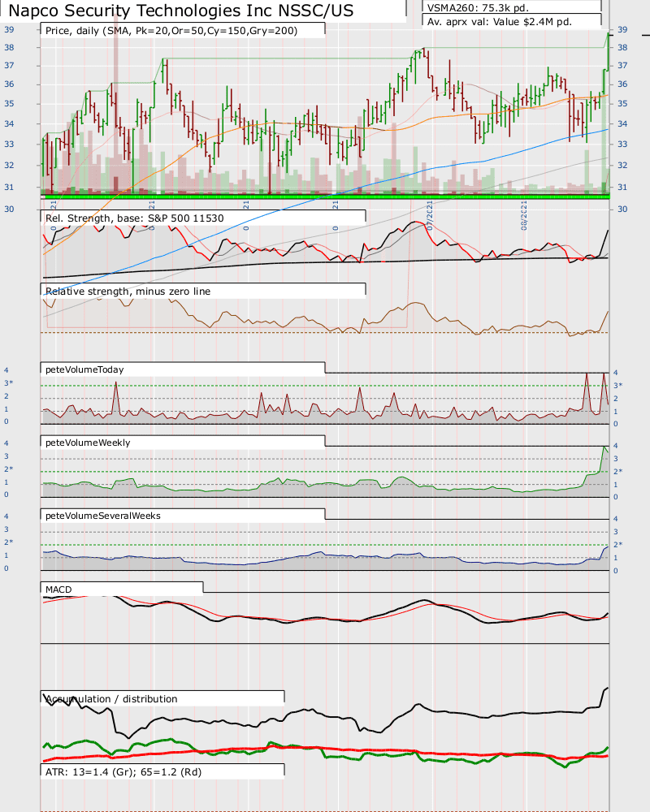The height and width of the screenshot is (812, 650).
Task: Select the peteVolumeWeekly panel label
Action: click(x=88, y=443)
